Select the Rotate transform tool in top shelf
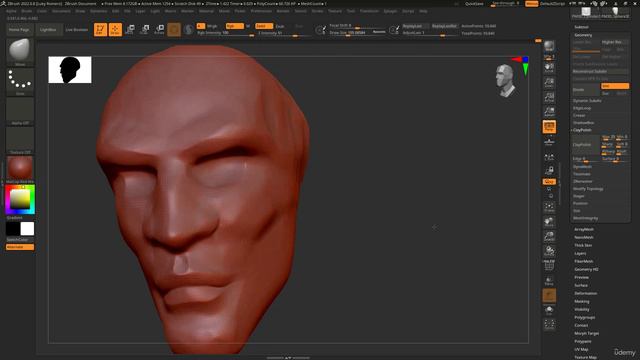Screen dimensions: 640x360 click(x=159, y=29)
